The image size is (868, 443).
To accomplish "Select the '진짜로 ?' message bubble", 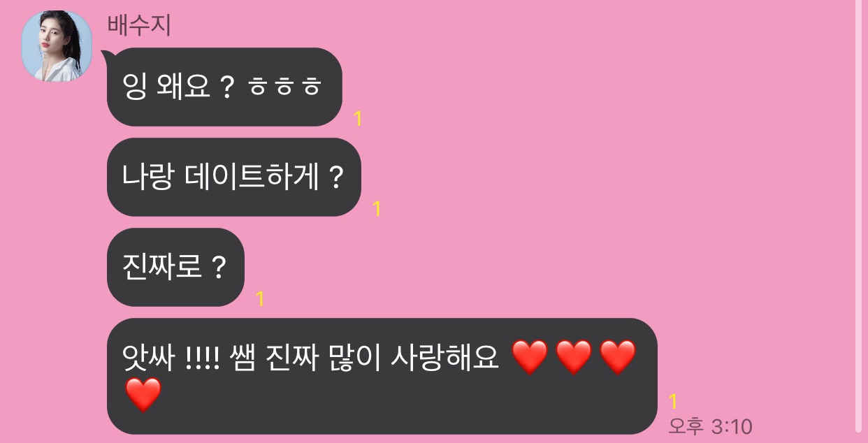I will (175, 268).
